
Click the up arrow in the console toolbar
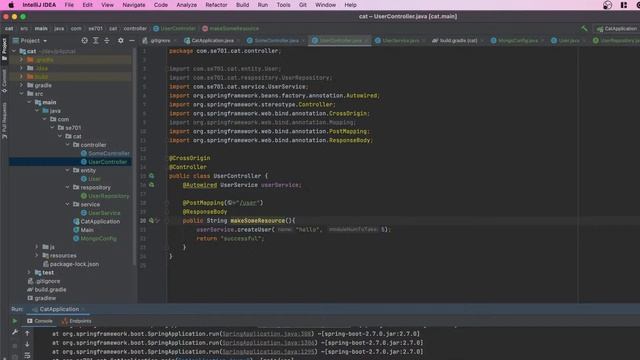point(27,333)
